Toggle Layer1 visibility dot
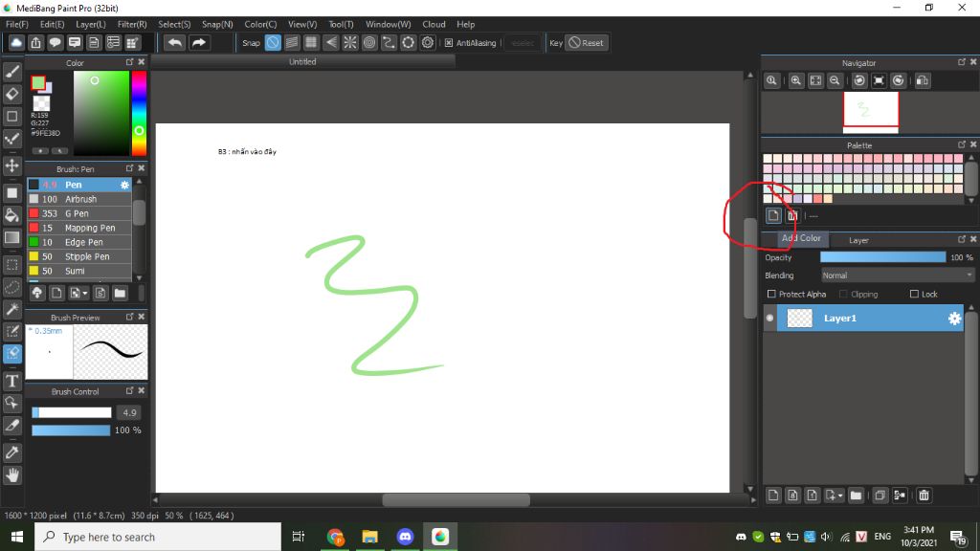This screenshot has width=980, height=551. pyautogui.click(x=770, y=318)
